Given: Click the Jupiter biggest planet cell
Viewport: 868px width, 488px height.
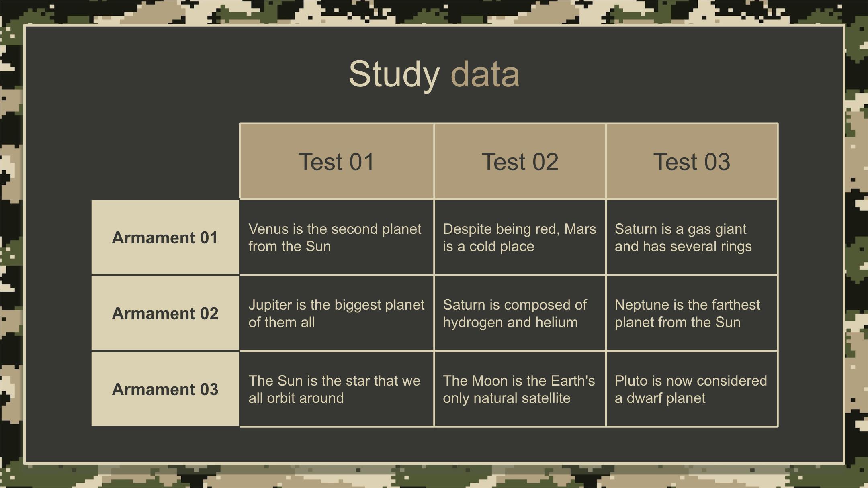Looking at the screenshot, I should click(337, 313).
